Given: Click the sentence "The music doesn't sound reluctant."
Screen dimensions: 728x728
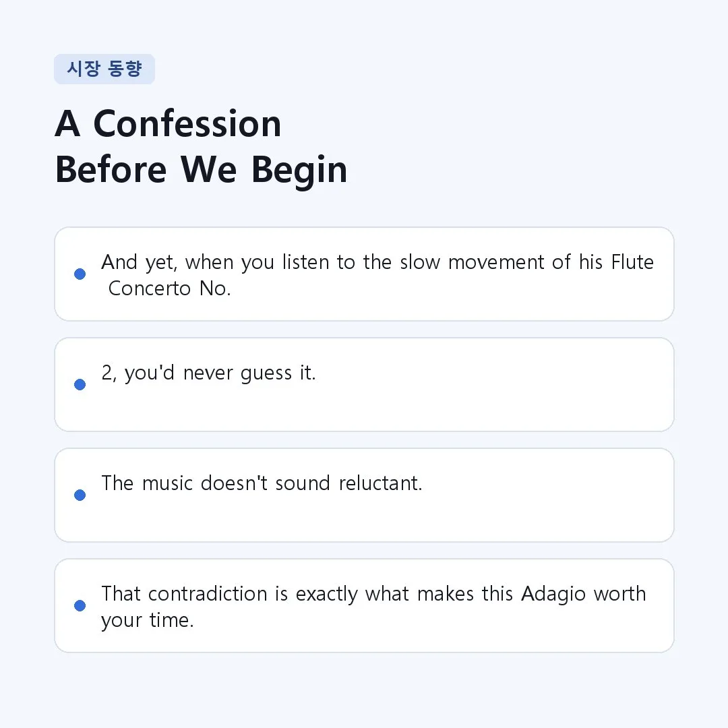Looking at the screenshot, I should [262, 483].
